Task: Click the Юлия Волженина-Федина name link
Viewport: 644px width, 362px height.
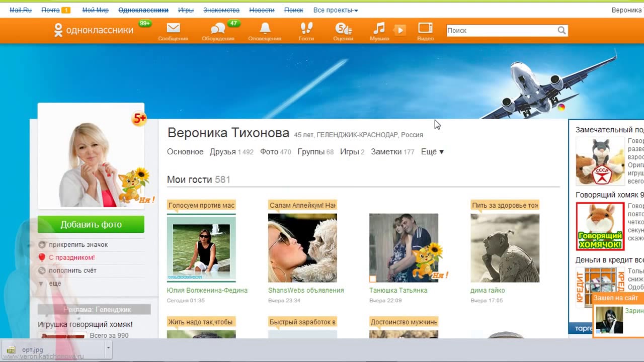Action: pyautogui.click(x=207, y=290)
